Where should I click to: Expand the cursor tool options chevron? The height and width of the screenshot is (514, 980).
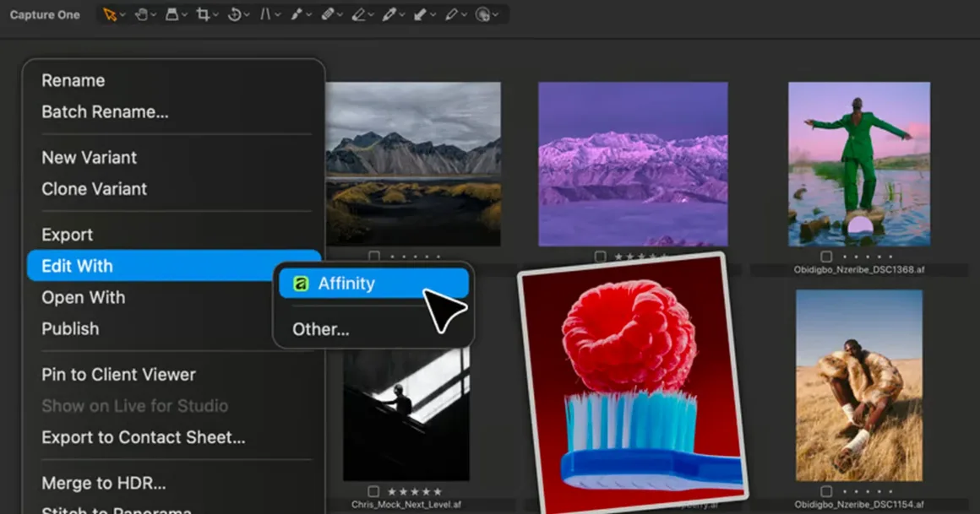point(122,14)
